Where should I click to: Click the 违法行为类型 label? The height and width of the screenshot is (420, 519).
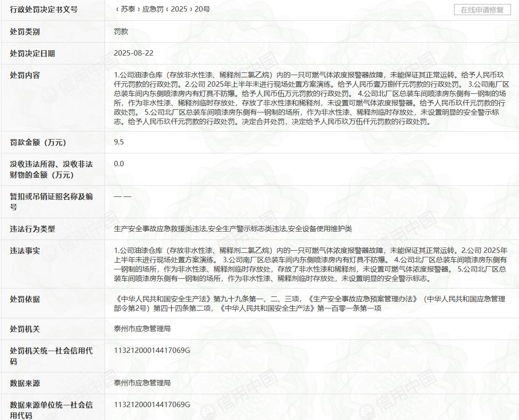(32, 229)
